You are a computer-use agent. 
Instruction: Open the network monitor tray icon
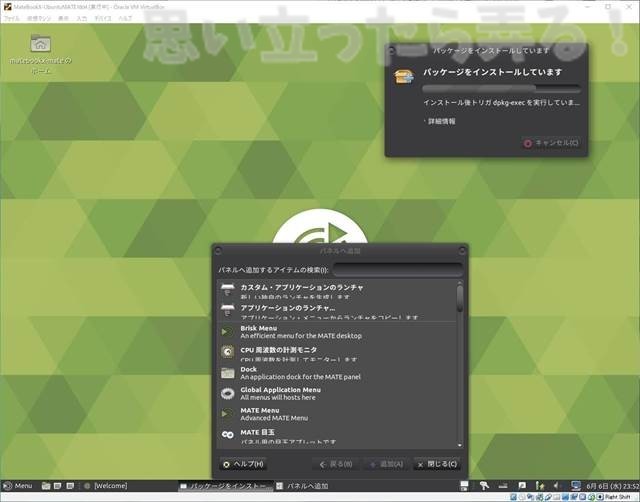[576, 485]
